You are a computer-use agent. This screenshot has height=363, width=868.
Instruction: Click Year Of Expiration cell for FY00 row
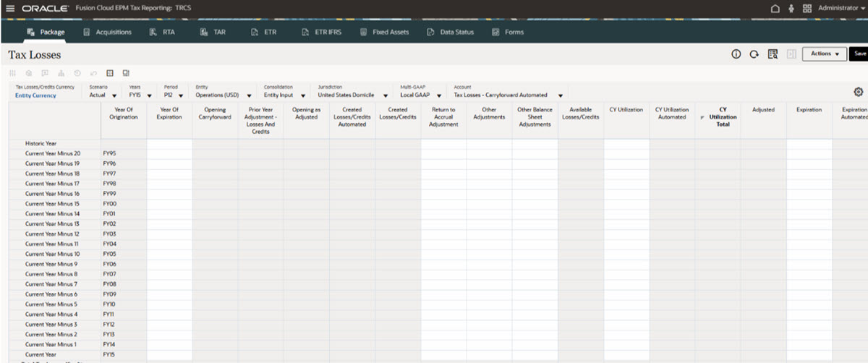[169, 204]
